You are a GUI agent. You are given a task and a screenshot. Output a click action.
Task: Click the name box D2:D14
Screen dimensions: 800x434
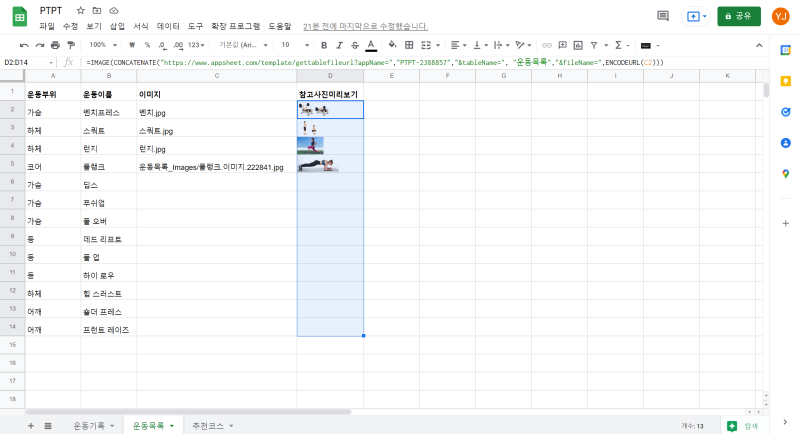pos(29,62)
